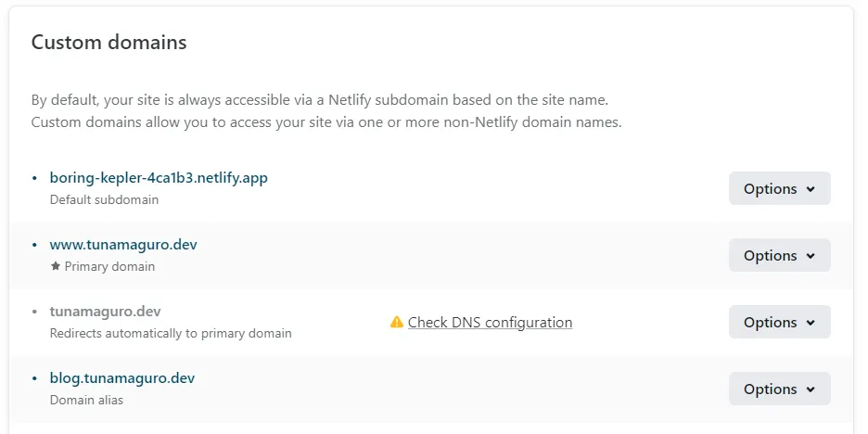The height and width of the screenshot is (434, 868).
Task: Click the Domain alias label
Action: point(86,400)
